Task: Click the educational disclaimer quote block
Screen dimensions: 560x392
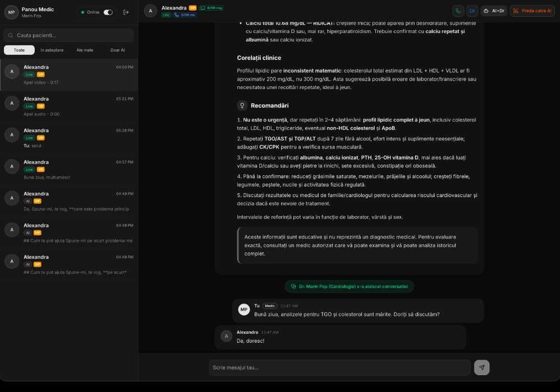Action: pos(357,245)
